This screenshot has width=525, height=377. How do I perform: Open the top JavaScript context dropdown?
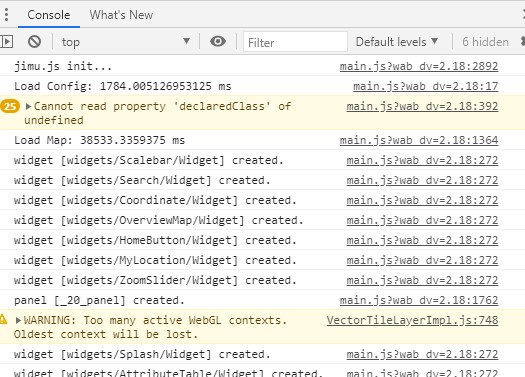tap(126, 42)
